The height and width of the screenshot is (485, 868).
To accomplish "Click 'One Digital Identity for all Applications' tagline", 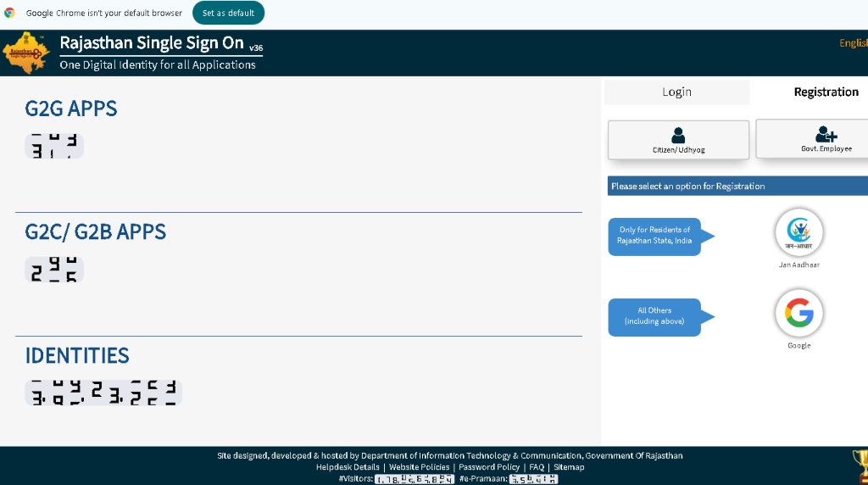I will click(x=158, y=64).
